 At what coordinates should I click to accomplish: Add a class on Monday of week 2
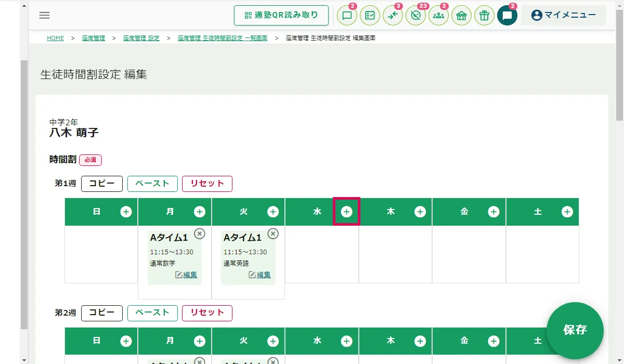coord(200,341)
